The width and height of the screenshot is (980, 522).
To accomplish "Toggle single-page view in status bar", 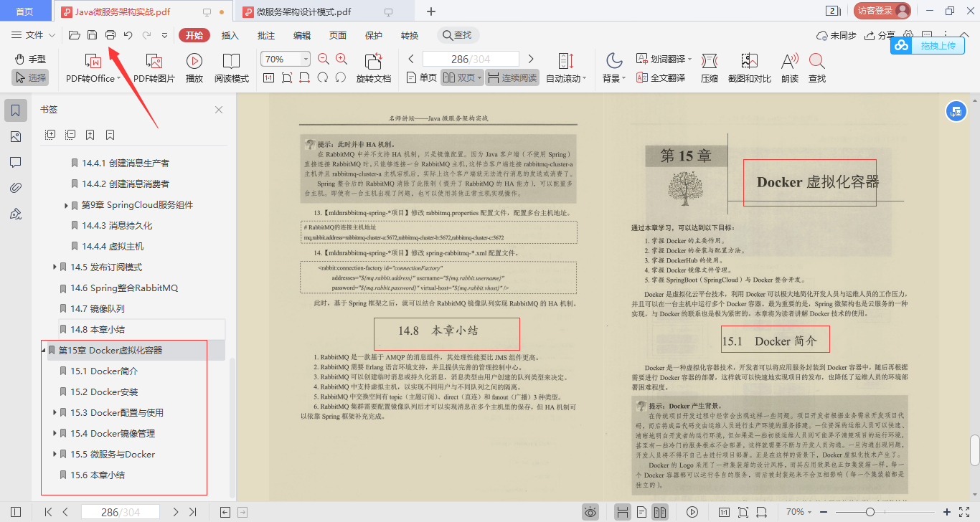I will 641,512.
